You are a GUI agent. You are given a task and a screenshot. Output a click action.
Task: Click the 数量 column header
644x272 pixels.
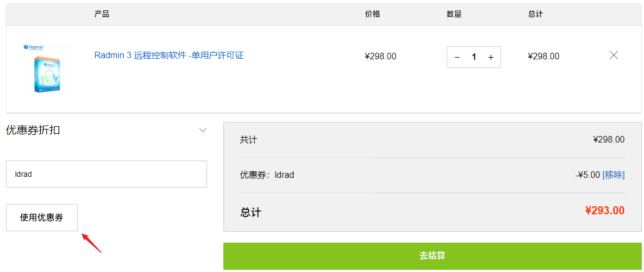[454, 14]
